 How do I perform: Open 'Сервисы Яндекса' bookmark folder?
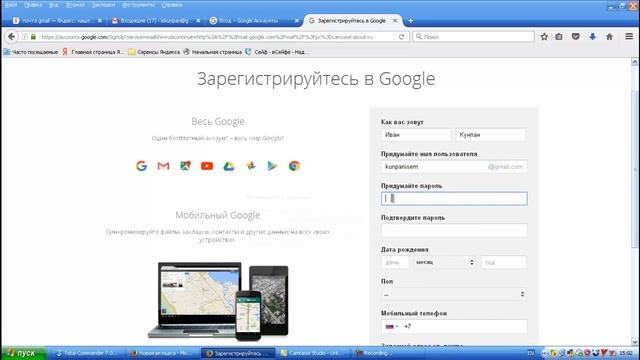click(154, 52)
